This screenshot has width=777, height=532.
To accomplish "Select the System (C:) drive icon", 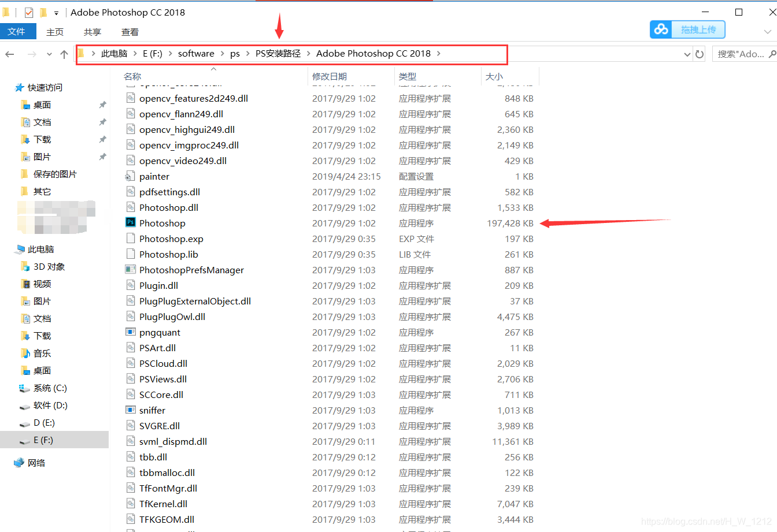I will (25, 388).
